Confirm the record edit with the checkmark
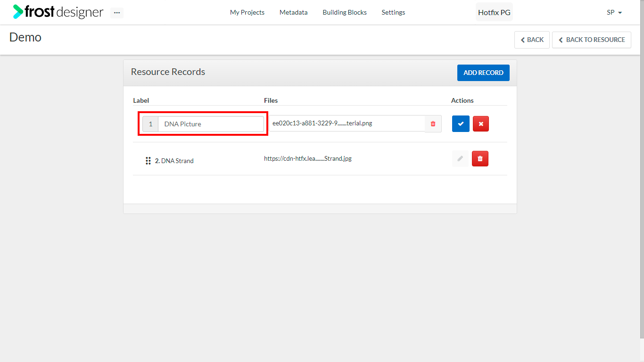644x362 pixels. (x=461, y=123)
